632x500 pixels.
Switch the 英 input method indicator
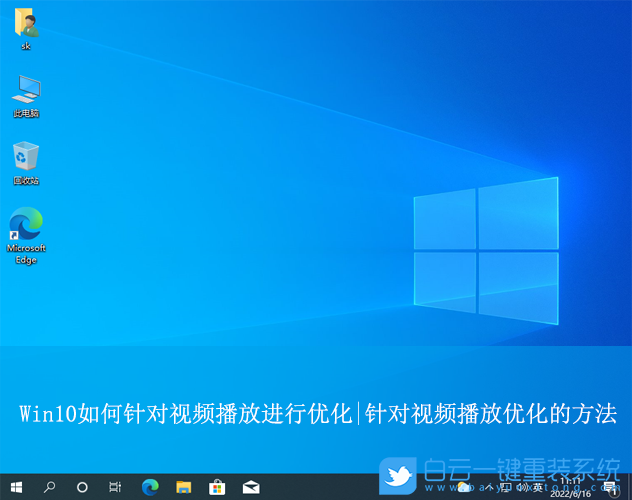coord(537,487)
